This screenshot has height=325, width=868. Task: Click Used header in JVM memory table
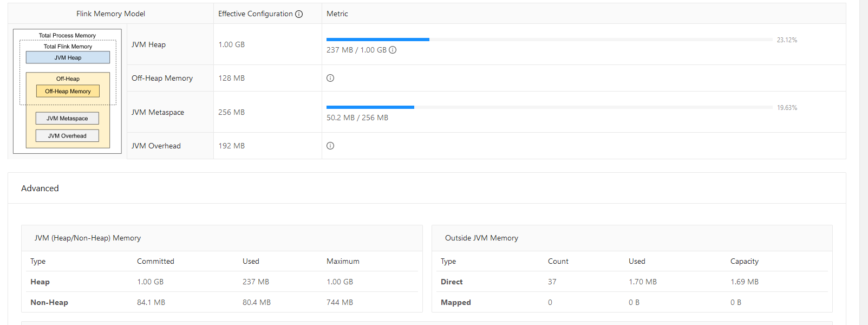pos(251,261)
